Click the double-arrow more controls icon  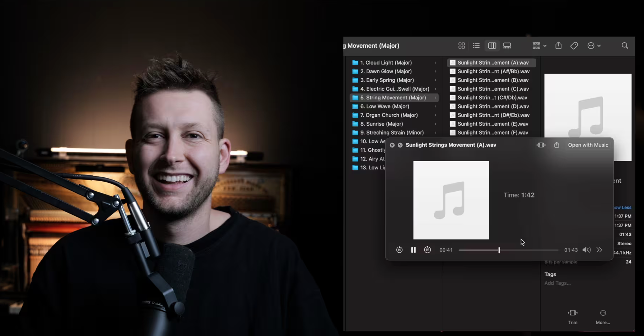point(599,250)
